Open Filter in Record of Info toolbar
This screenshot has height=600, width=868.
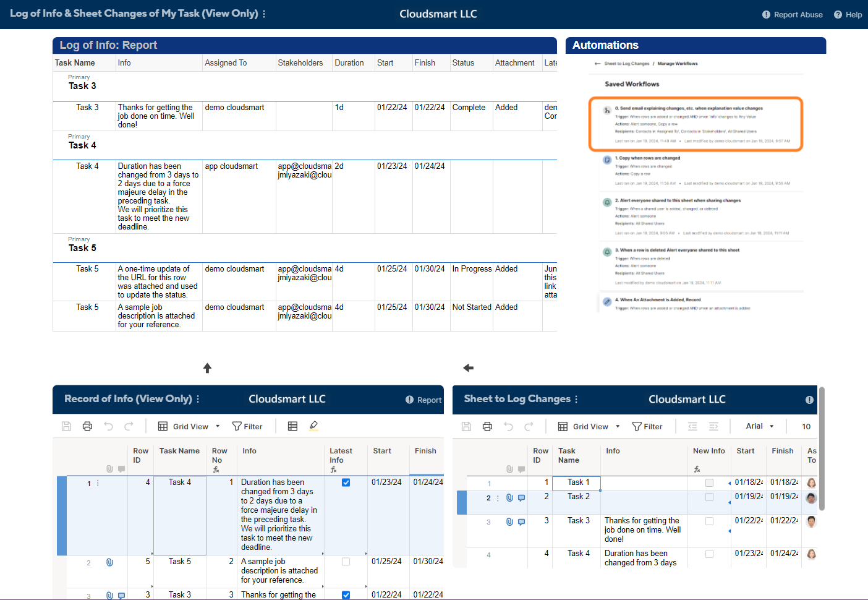point(247,426)
